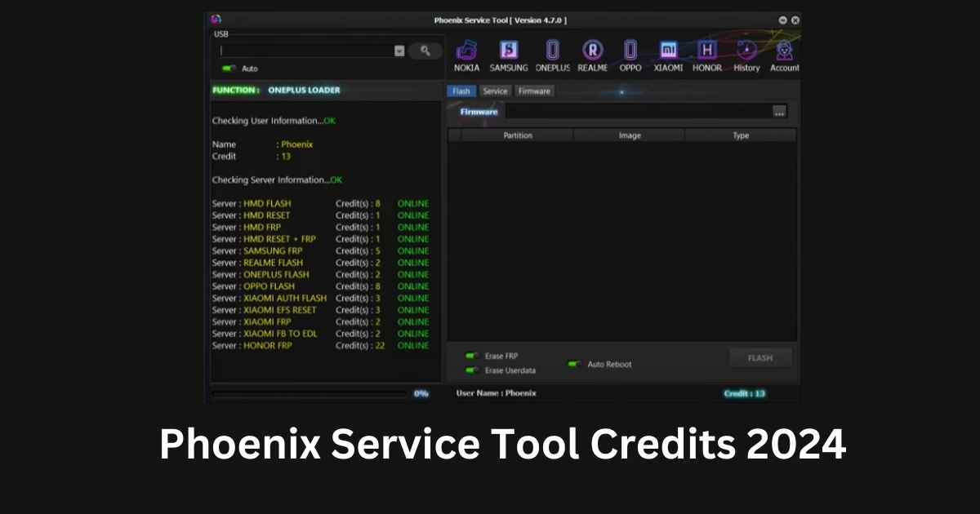Toggle the Erase Userdata switch
This screenshot has height=514, width=980.
[x=471, y=370]
